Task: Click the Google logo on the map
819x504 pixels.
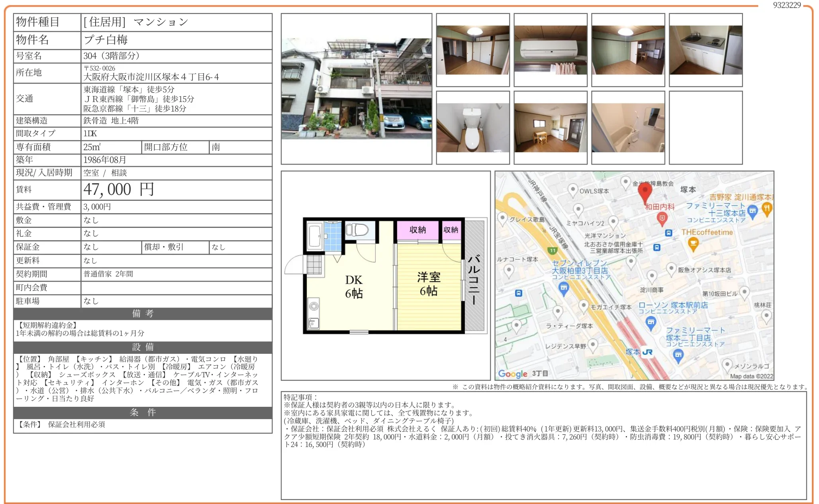Action: [513, 374]
